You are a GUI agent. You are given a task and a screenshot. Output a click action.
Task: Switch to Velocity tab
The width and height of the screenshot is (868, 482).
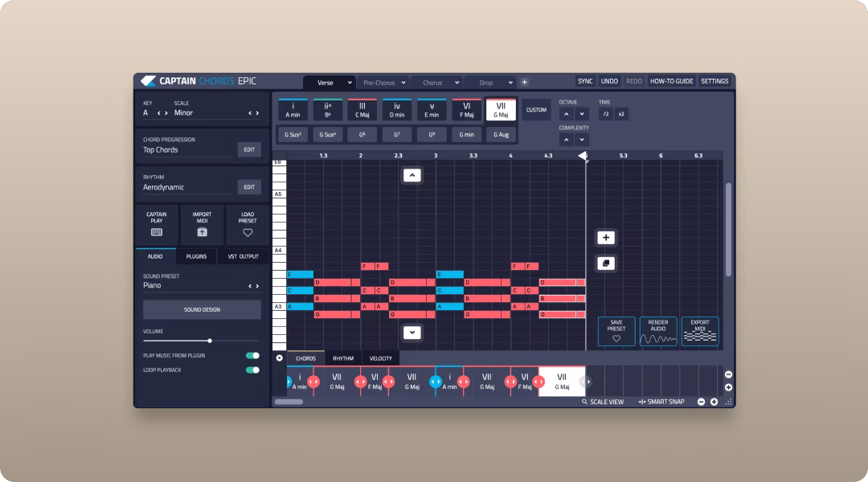pos(380,358)
